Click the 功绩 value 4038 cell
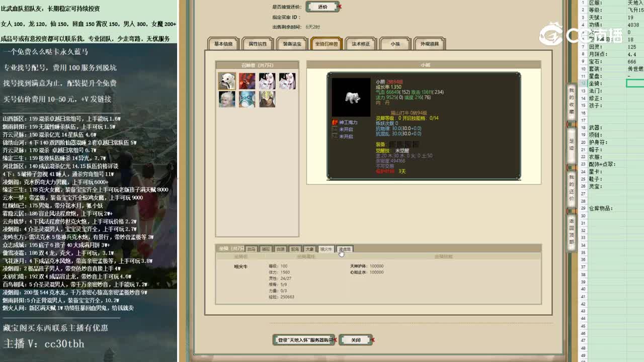The height and width of the screenshot is (362, 644). click(635, 25)
